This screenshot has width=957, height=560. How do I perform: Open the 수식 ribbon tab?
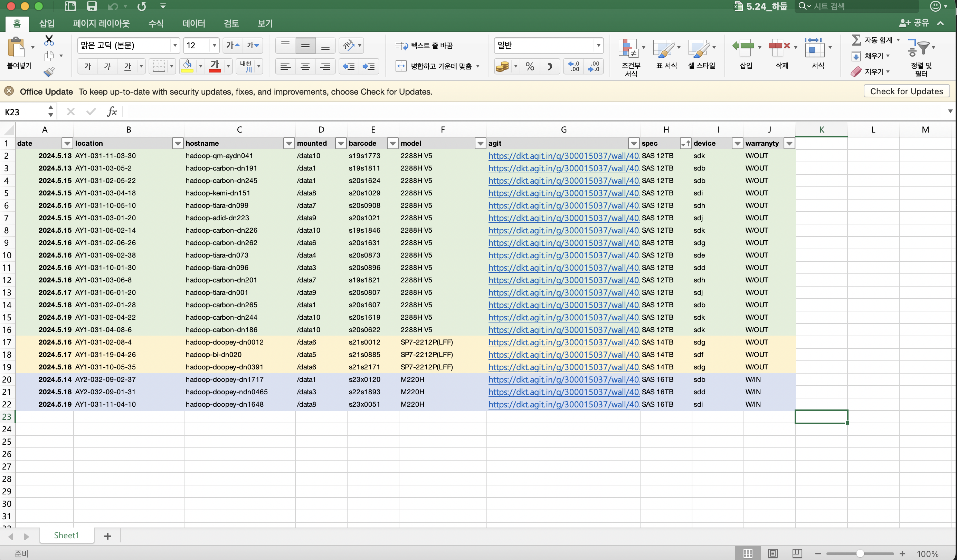(156, 23)
